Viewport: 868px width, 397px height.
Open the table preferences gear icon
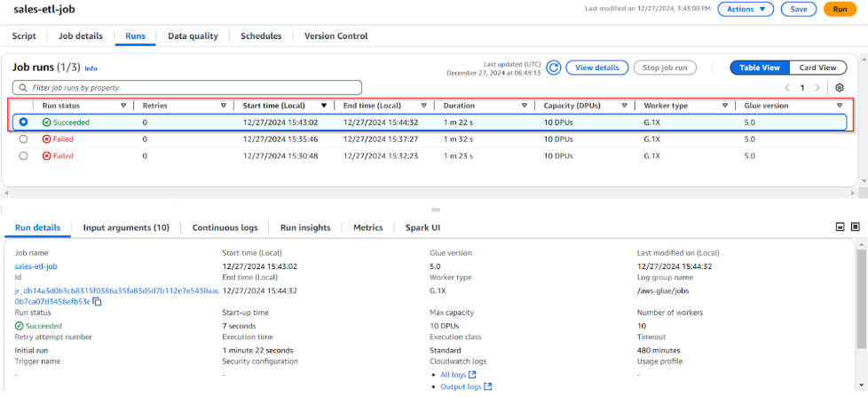(839, 88)
